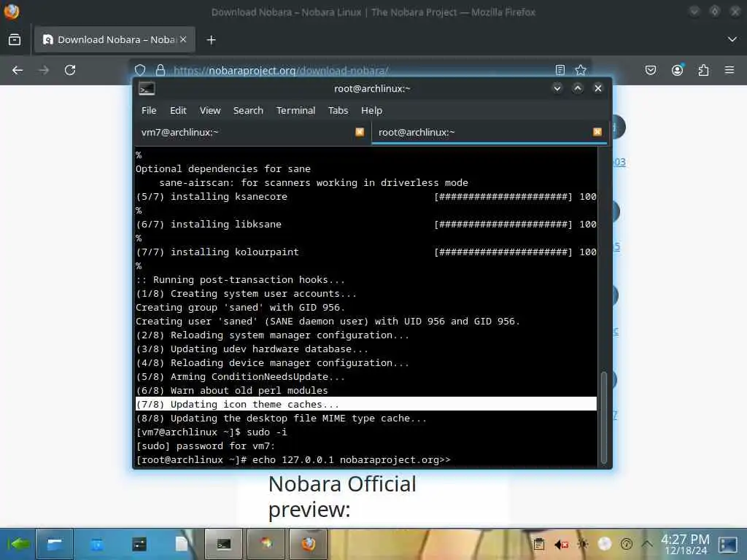Click the terminal vertical scrollbar thumb
This screenshot has height=560, width=747.
point(603,417)
